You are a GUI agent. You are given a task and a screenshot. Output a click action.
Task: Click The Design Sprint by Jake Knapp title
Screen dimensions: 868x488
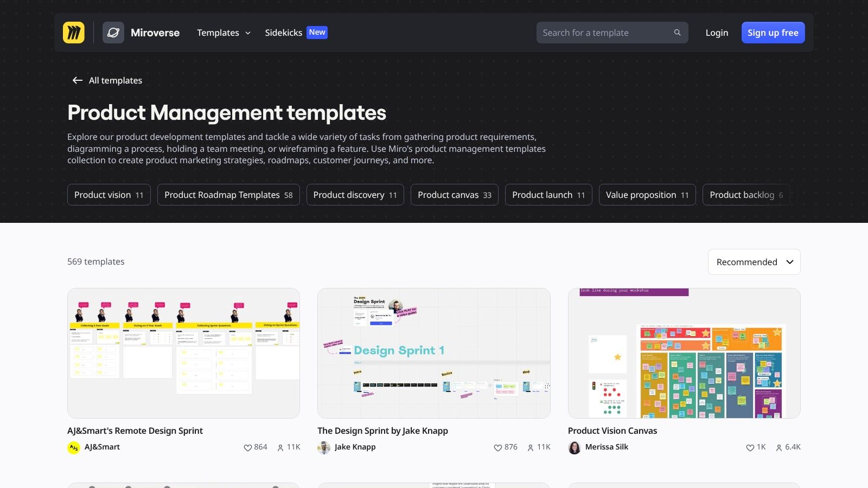tap(383, 431)
